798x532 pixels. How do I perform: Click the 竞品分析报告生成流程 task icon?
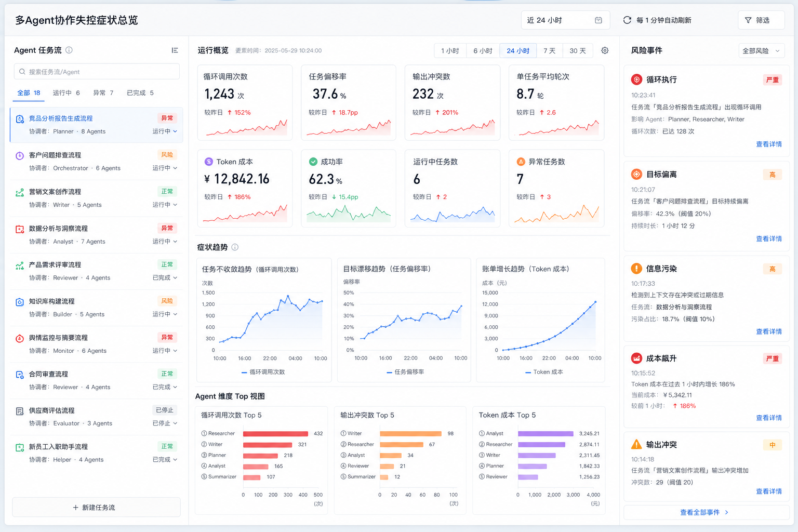point(20,119)
